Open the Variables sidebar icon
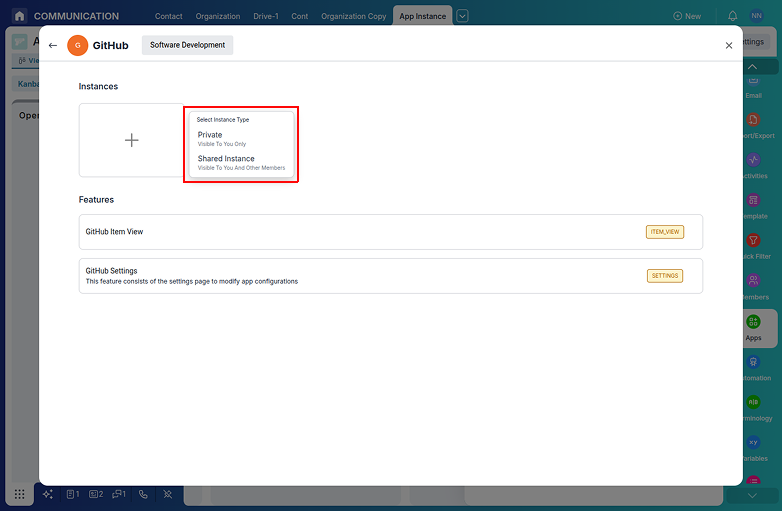 [753, 442]
